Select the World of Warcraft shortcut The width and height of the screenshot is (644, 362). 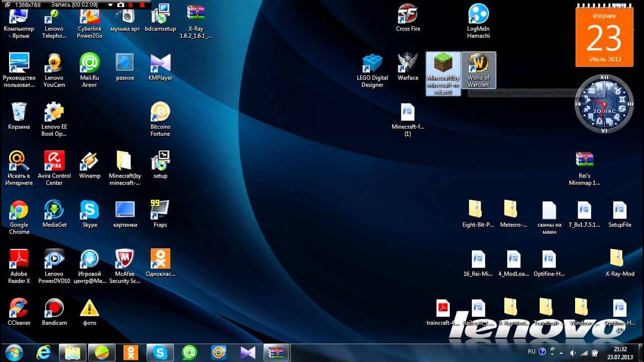coord(478,70)
